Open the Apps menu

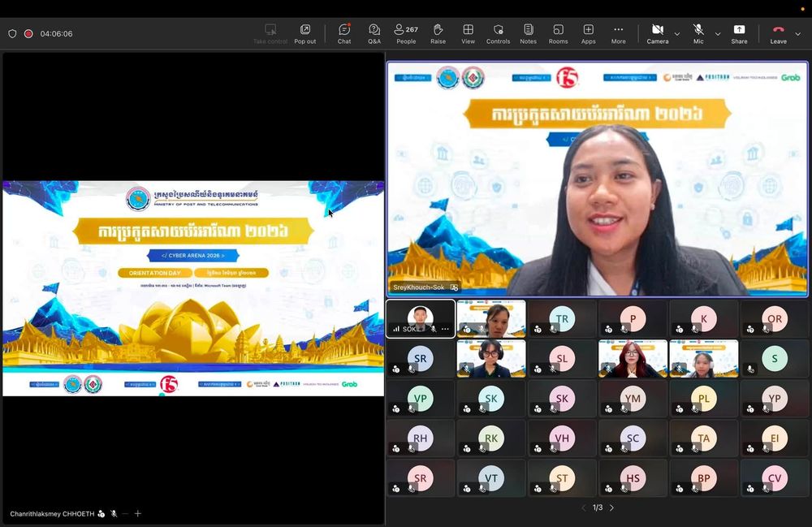click(x=588, y=33)
